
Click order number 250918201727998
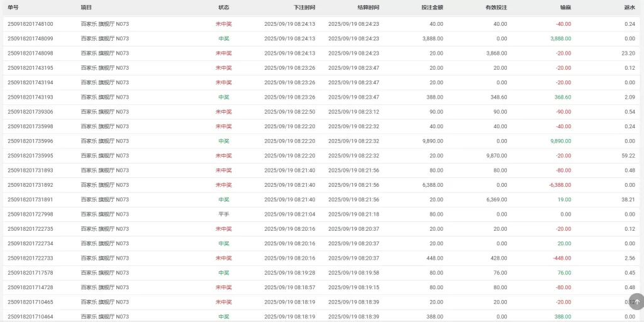pos(30,214)
